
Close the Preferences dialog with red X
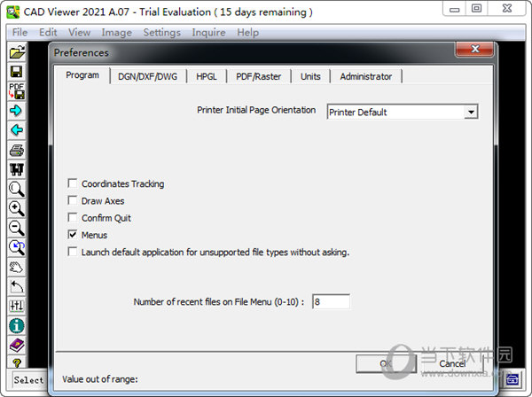click(475, 49)
